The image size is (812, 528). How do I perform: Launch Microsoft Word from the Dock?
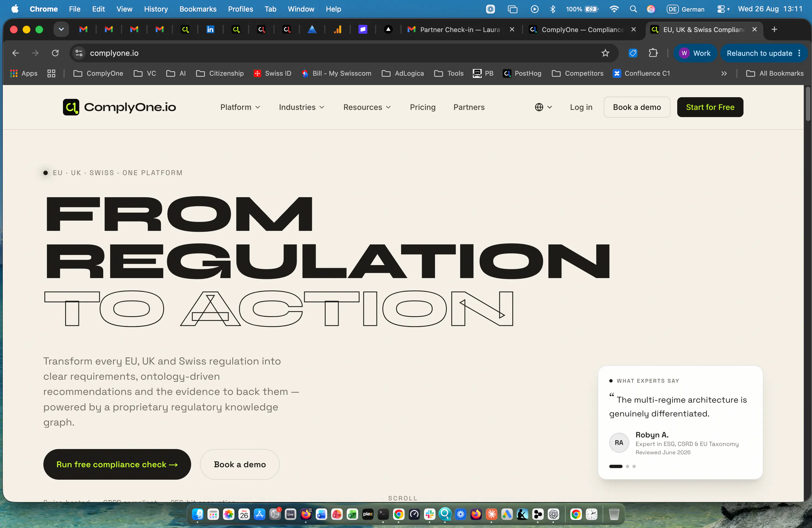(x=321, y=514)
